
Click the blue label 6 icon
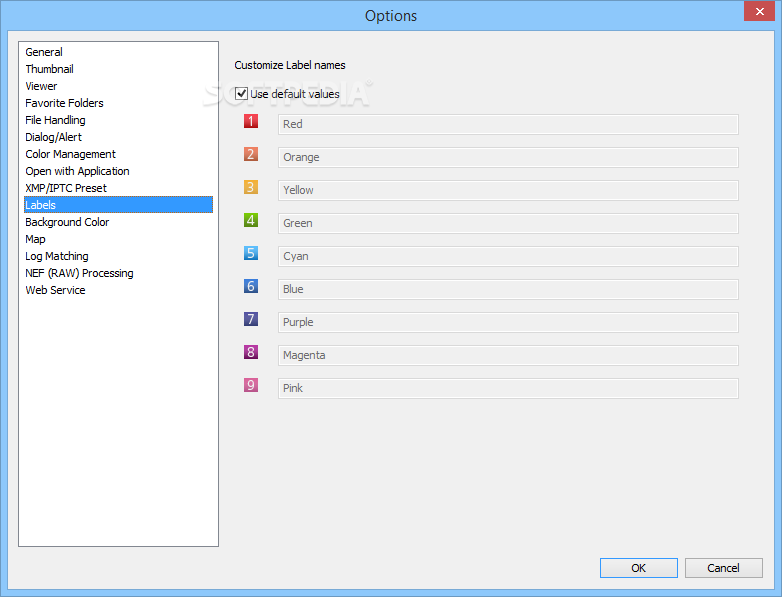pyautogui.click(x=251, y=286)
